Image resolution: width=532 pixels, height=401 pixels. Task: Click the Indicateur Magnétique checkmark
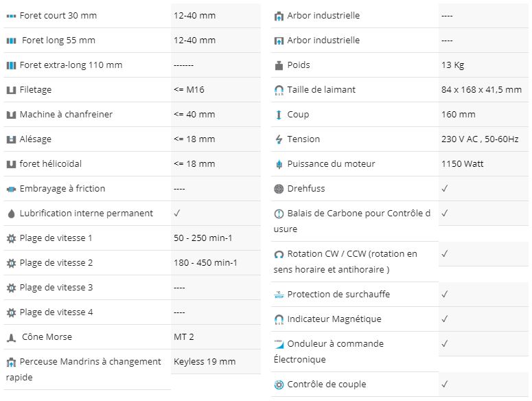444,319
